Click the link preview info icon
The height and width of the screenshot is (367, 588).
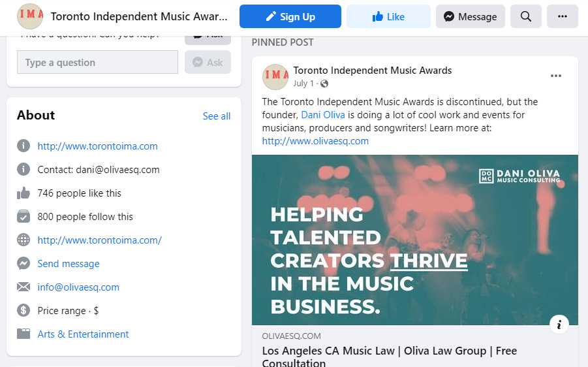[559, 324]
